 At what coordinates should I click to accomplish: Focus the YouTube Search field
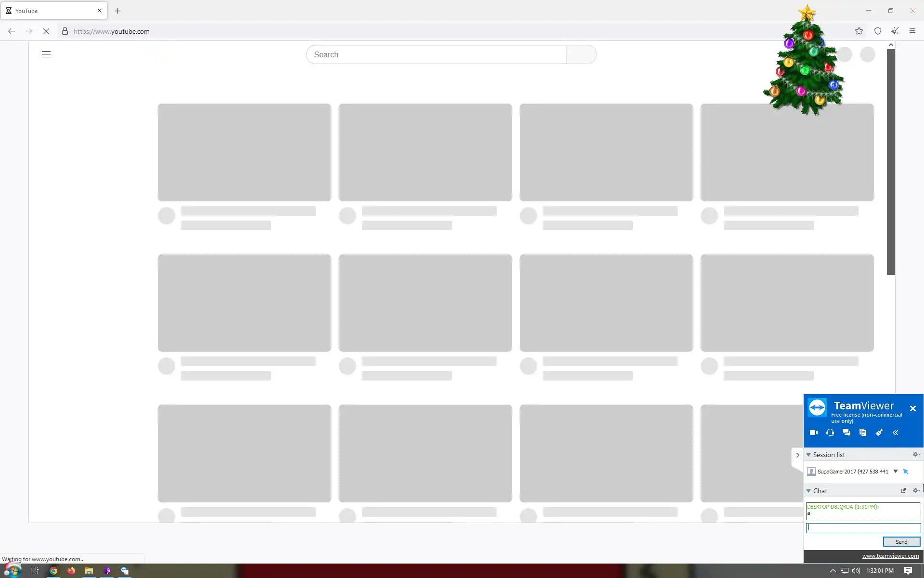[436, 54]
